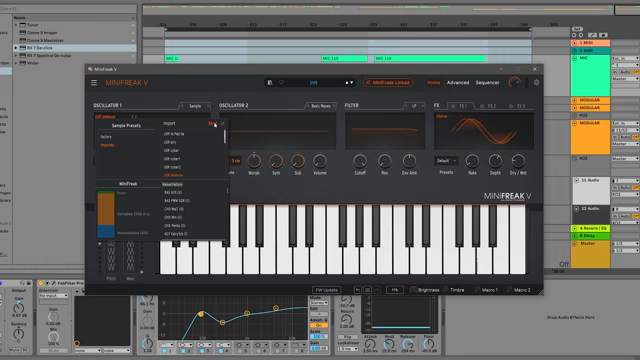The width and height of the screenshot is (640, 360).
Task: Click the Tuner device icon in browser
Action: coord(23,25)
